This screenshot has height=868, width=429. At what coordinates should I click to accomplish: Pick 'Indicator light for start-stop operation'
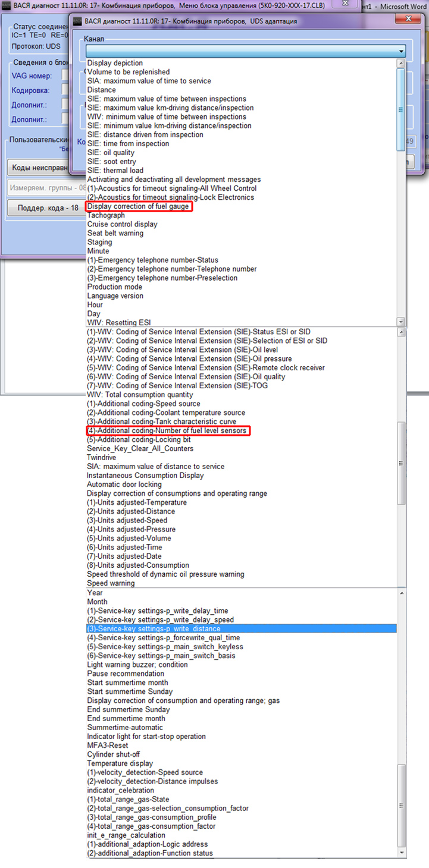pyautogui.click(x=146, y=736)
